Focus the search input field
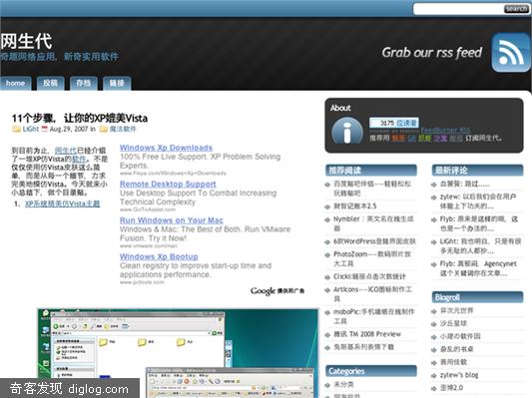The image size is (532, 398). 459,9
